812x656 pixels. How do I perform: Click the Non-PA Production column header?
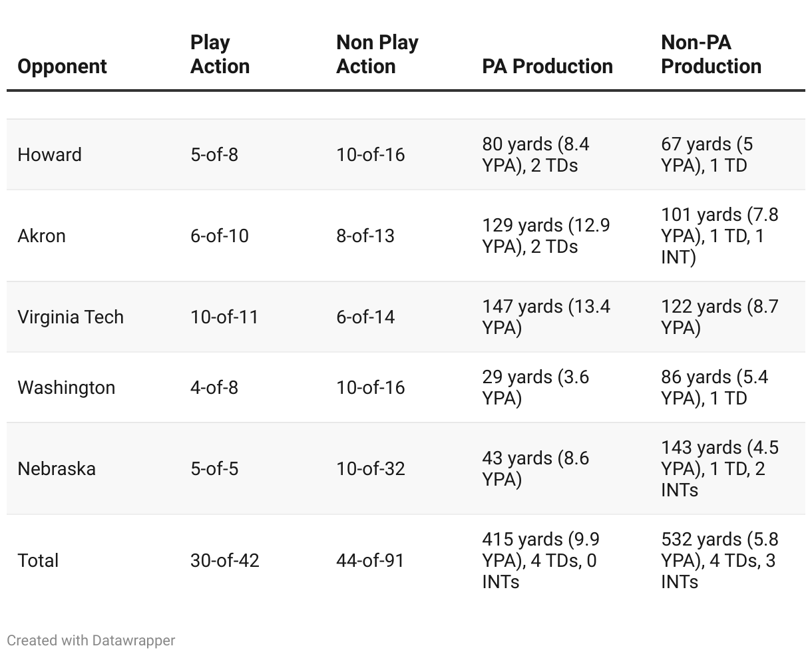point(711,55)
